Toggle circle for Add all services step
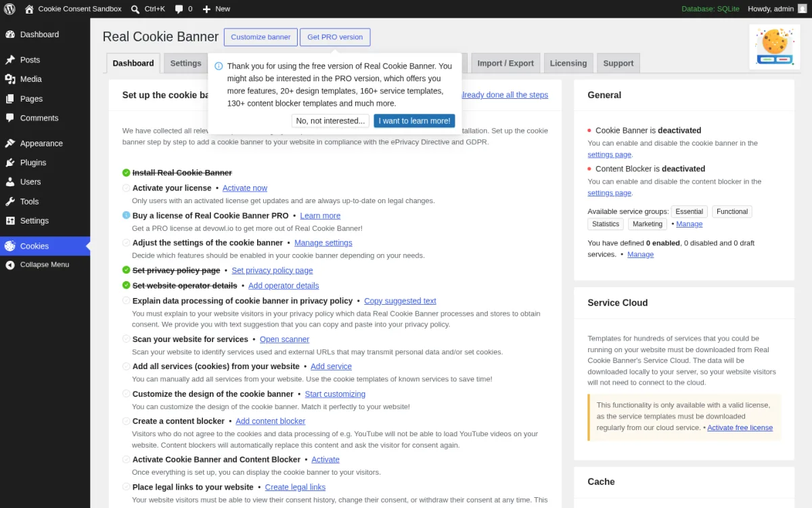 pyautogui.click(x=126, y=366)
